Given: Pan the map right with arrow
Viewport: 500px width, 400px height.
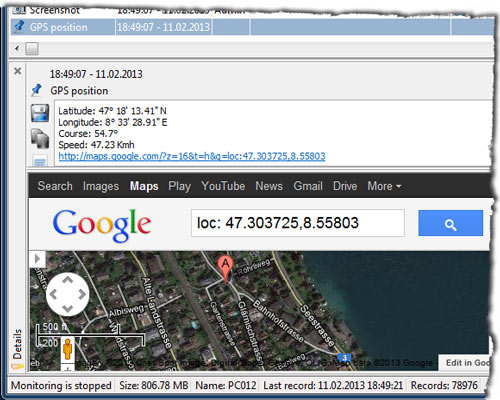Looking at the screenshot, I should [82, 294].
